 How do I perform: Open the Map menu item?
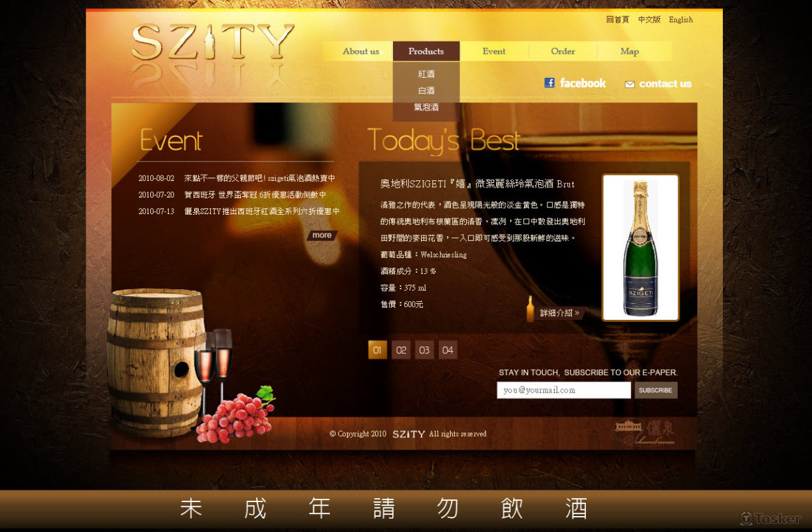click(630, 51)
